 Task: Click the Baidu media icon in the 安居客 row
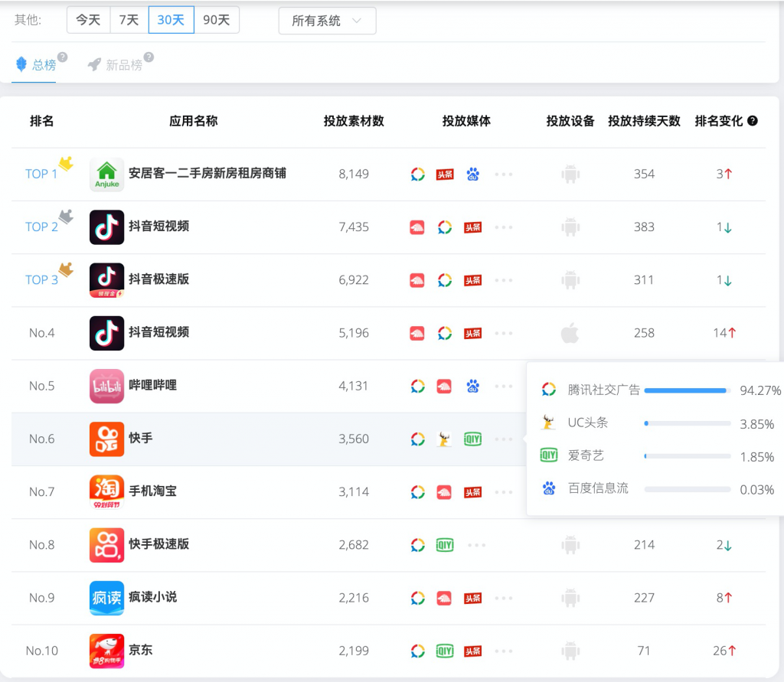(x=472, y=174)
